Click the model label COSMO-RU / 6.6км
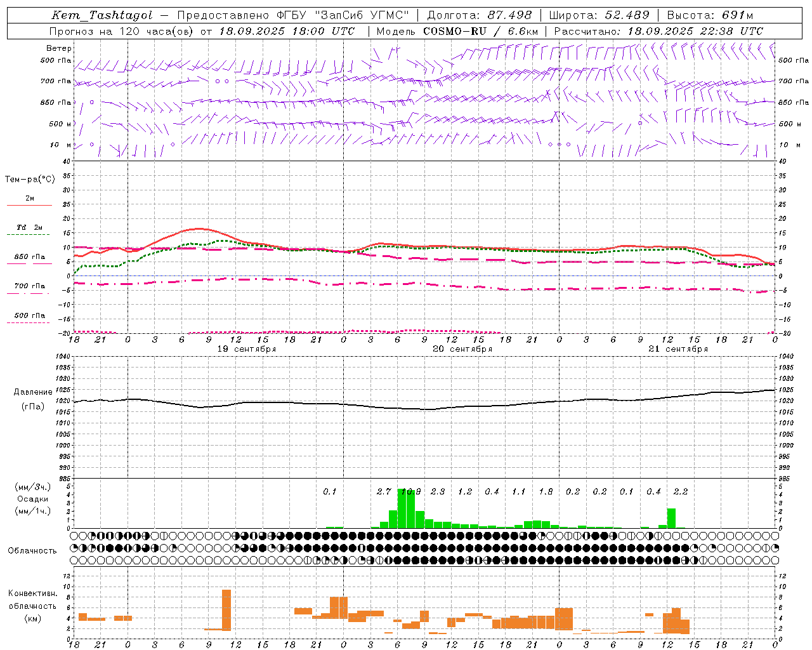Image resolution: width=812 pixels, height=650 pixels. click(481, 31)
